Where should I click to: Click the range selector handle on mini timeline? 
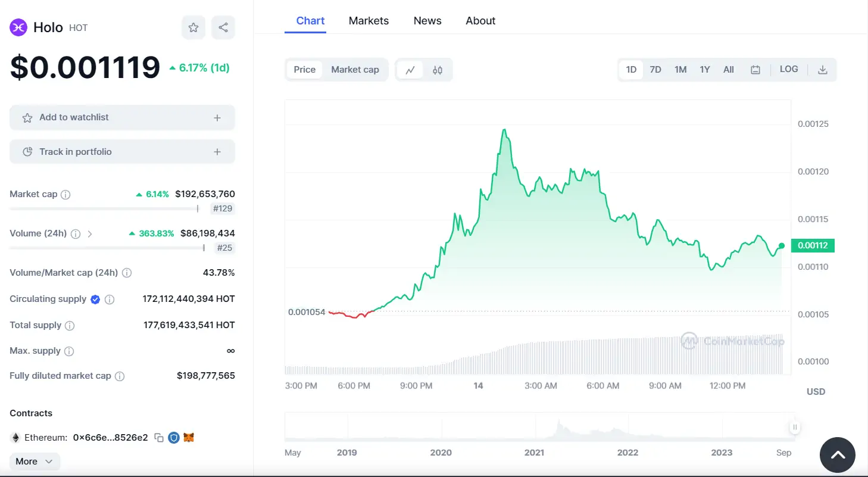pos(795,427)
